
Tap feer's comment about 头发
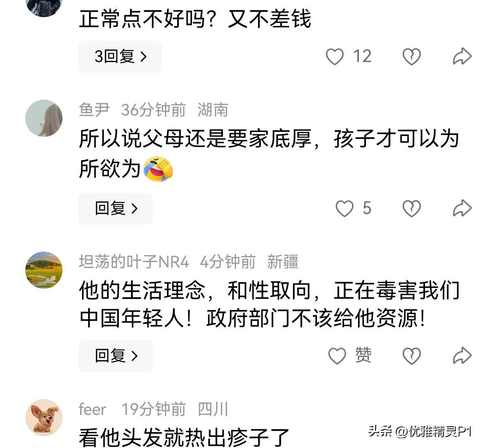coord(184,437)
